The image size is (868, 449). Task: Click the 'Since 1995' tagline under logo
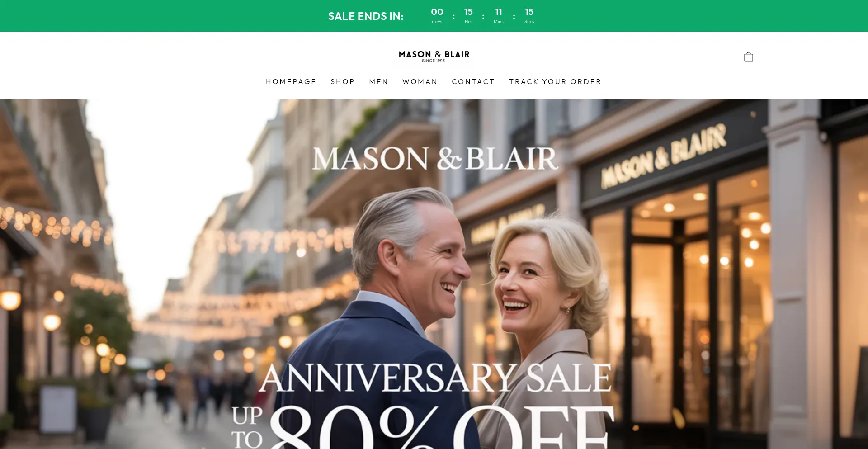click(434, 61)
